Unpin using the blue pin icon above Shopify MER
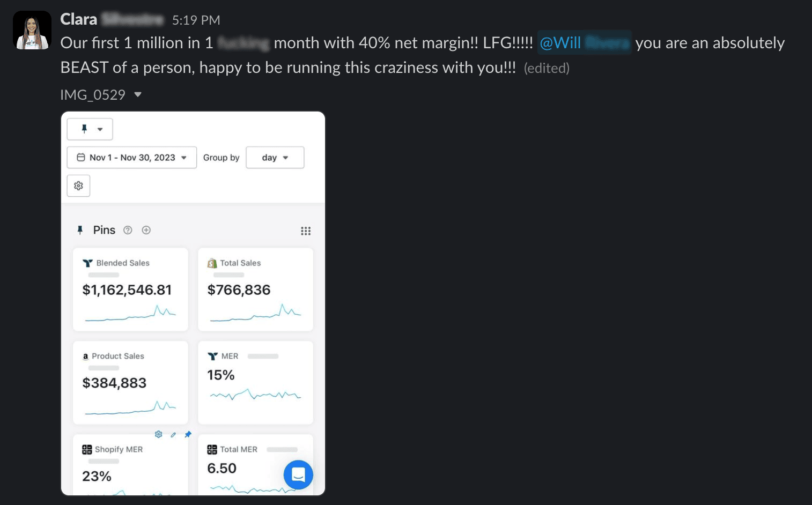Screen dimensions: 812x505 click(x=188, y=434)
